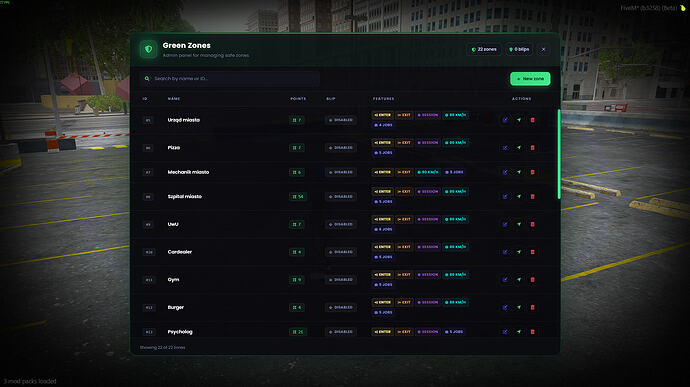This screenshot has width=690, height=387.
Task: Edit the Psycholog zone
Action: (x=505, y=332)
